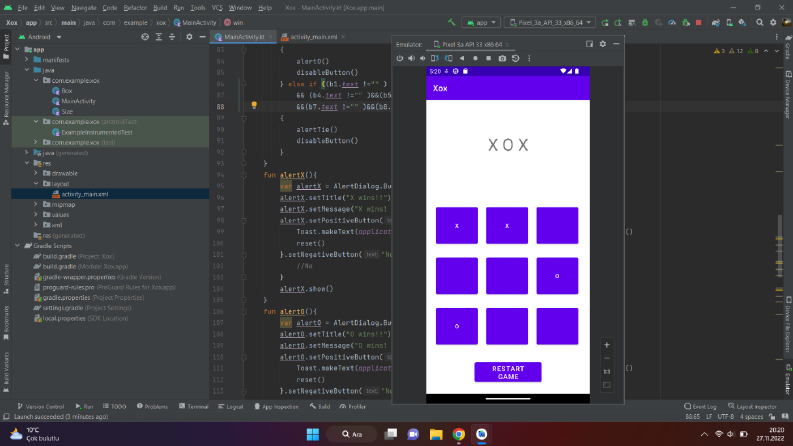Image resolution: width=793 pixels, height=446 pixels.
Task: Click emulator rotate left icon
Action: coord(435,58)
